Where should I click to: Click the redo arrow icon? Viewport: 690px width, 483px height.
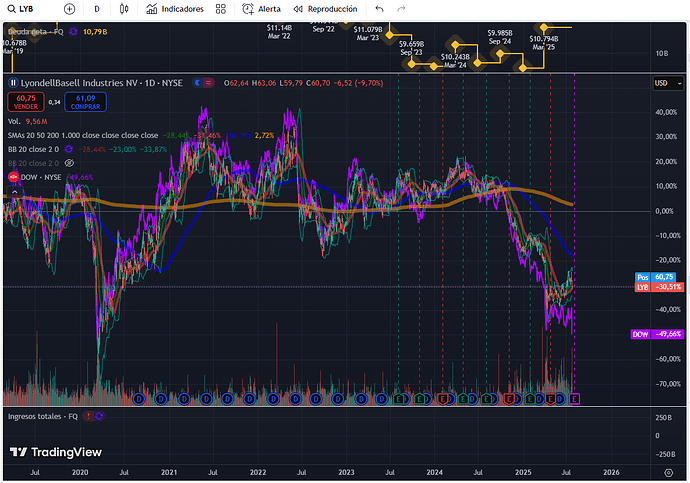pos(401,9)
